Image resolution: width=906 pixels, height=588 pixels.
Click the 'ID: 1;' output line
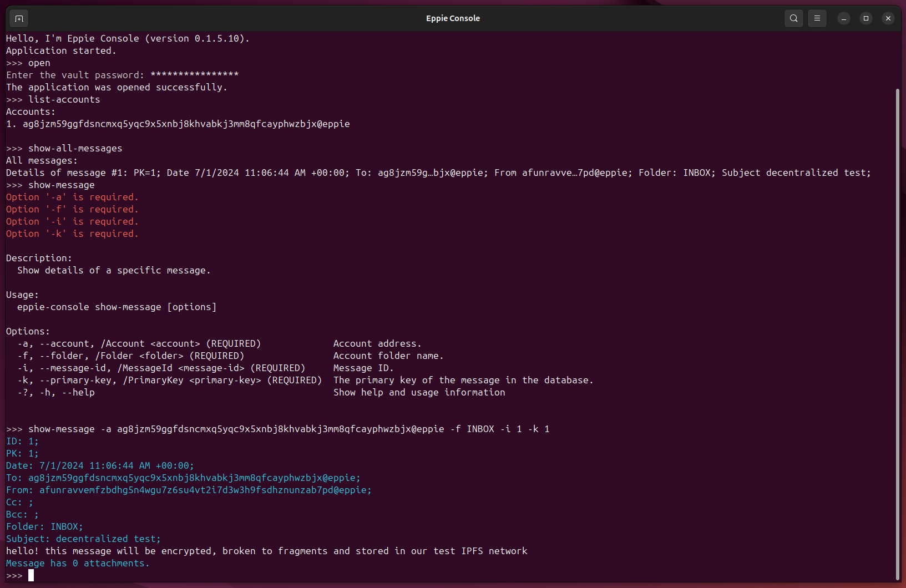22,441
